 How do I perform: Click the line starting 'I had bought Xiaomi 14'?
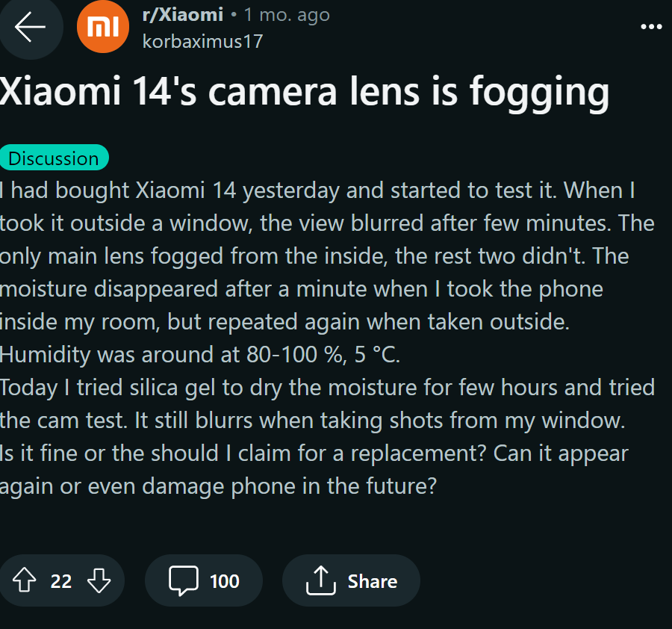point(317,190)
